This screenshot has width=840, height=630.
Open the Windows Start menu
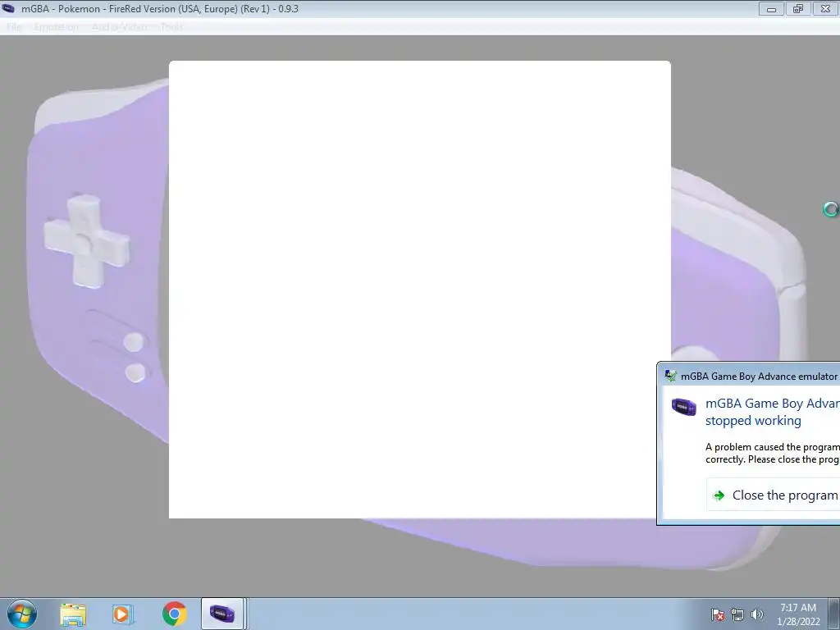[x=22, y=614]
